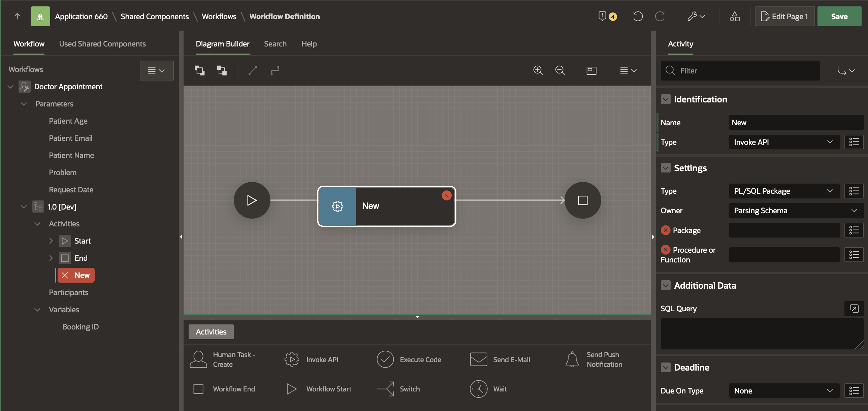Click the undo arrow icon
The image size is (868, 411).
coord(638,16)
